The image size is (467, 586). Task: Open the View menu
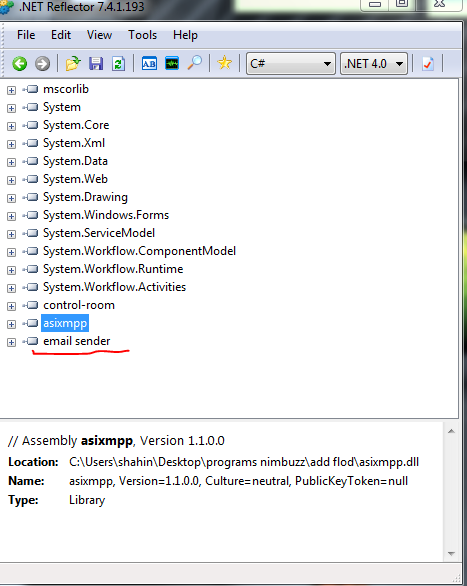tap(99, 35)
